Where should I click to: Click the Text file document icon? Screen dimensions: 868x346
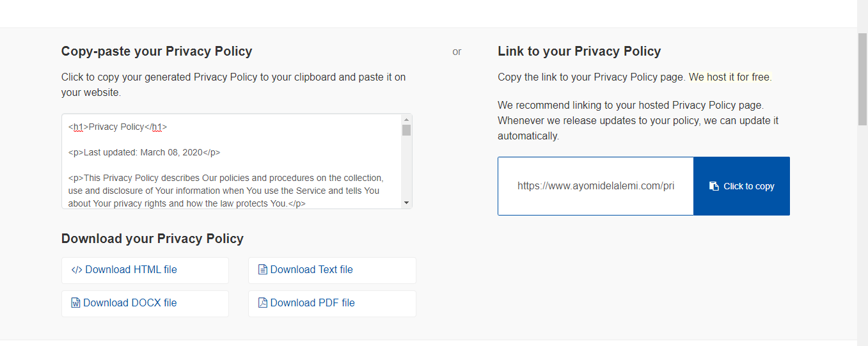pyautogui.click(x=262, y=270)
